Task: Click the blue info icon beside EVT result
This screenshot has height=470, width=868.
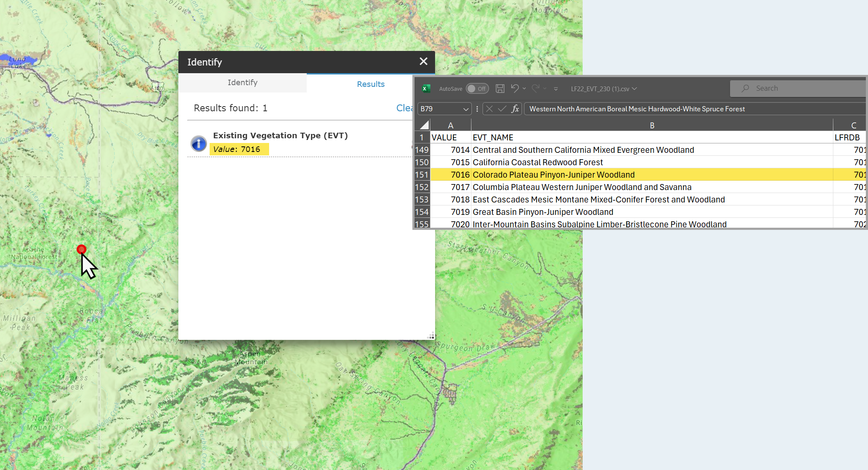Action: [198, 143]
